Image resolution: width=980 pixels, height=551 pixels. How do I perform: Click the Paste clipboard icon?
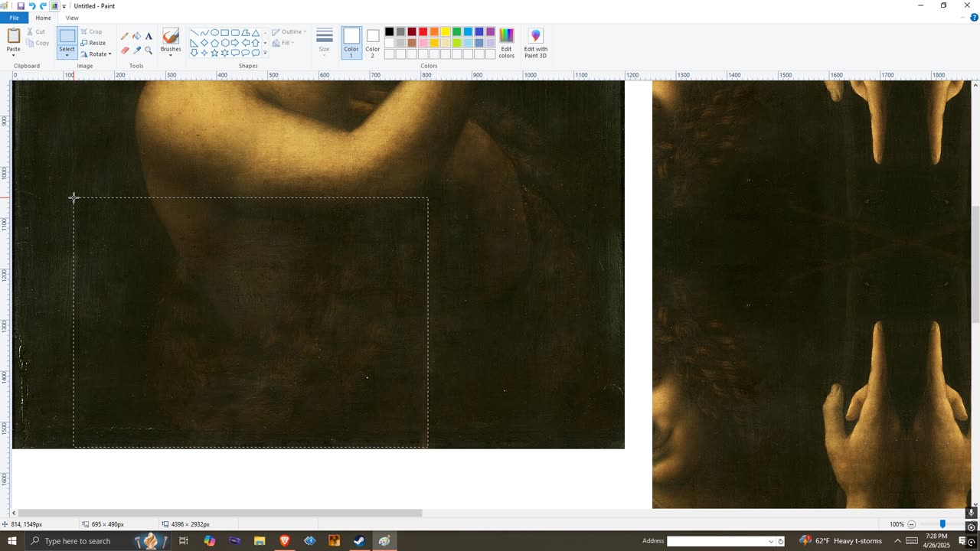click(x=14, y=36)
